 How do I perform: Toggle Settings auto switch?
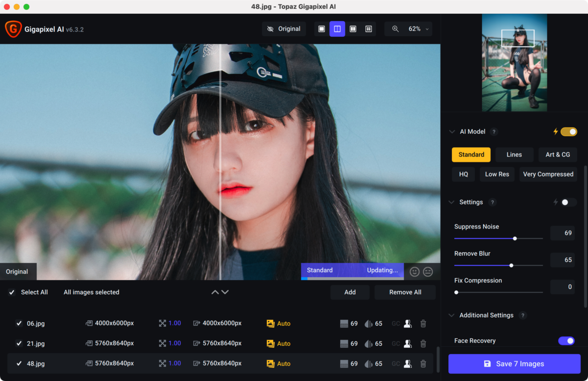569,202
